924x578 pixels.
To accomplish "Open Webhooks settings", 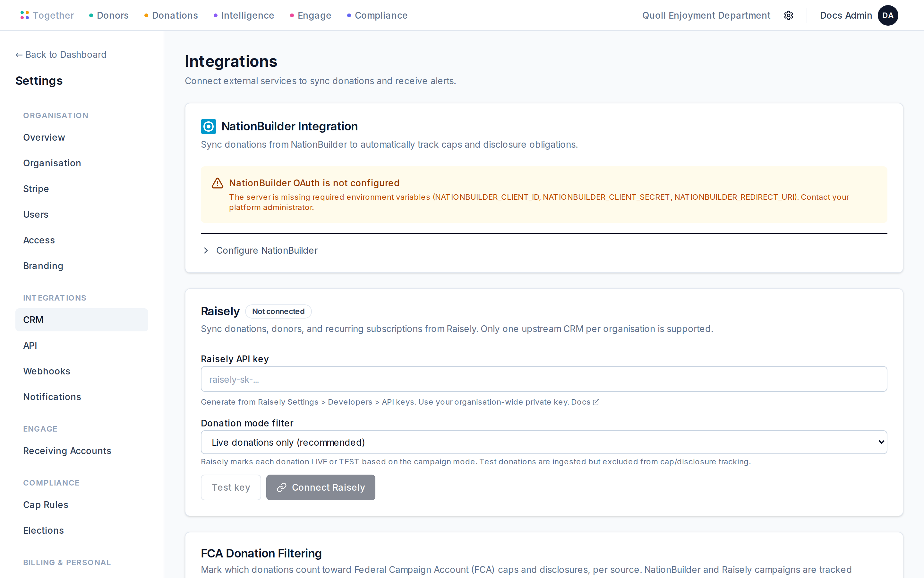I will [x=82, y=371].
